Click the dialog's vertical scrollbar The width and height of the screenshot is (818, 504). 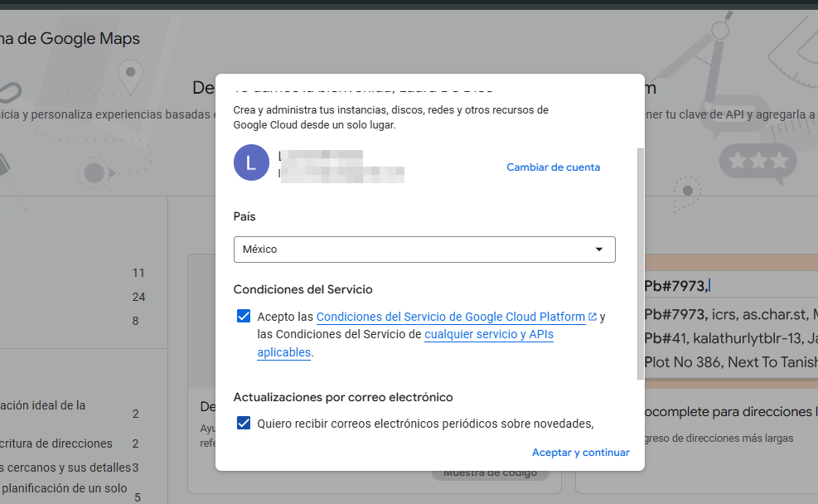coord(641,264)
